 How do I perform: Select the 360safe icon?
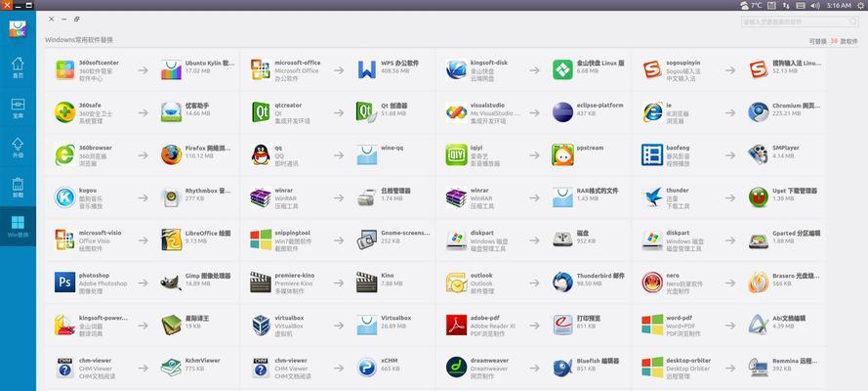pos(64,112)
